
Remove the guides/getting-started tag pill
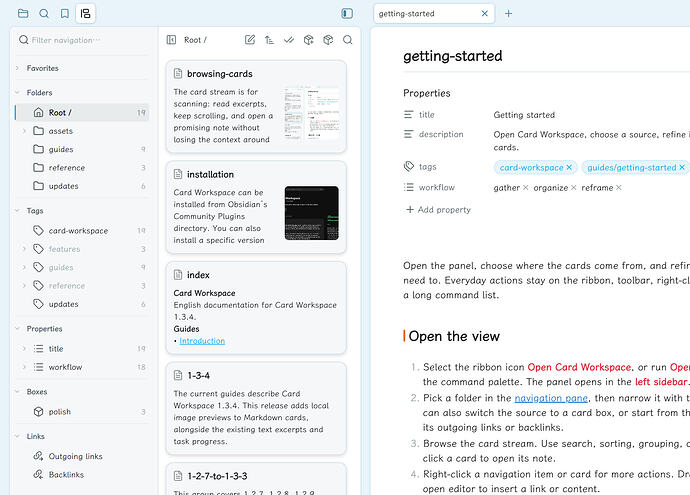tap(682, 168)
